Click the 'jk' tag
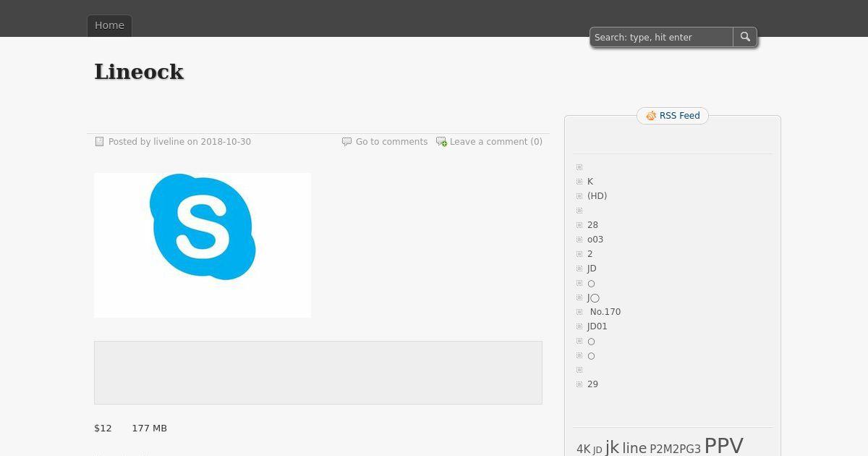868x456 pixels. [612, 447]
